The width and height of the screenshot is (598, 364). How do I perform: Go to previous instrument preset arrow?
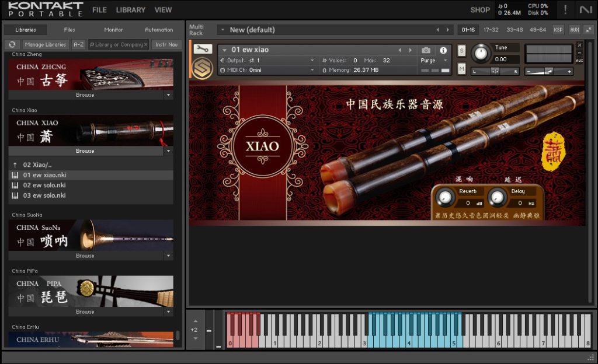point(399,50)
